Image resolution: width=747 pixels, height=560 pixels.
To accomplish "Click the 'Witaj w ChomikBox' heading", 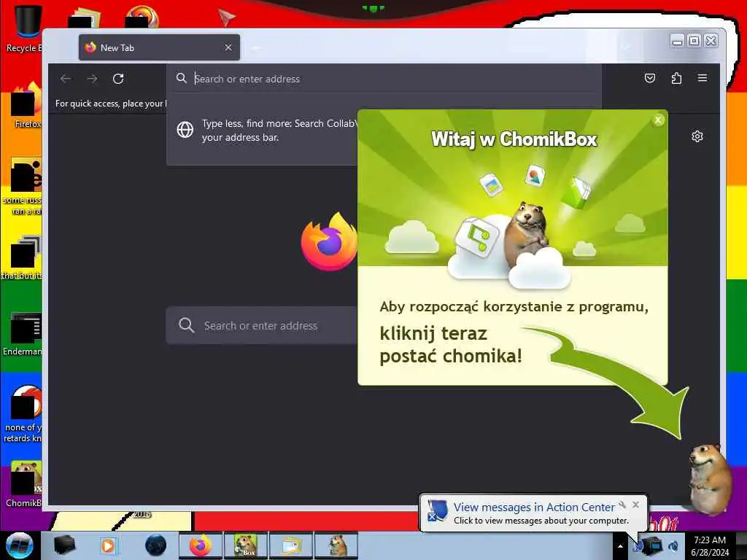I will pos(514,139).
